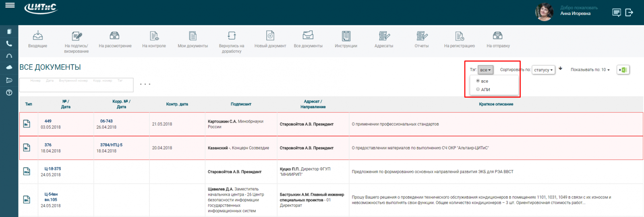Click the logout icon in header
644x217 pixels.
pyautogui.click(x=629, y=13)
